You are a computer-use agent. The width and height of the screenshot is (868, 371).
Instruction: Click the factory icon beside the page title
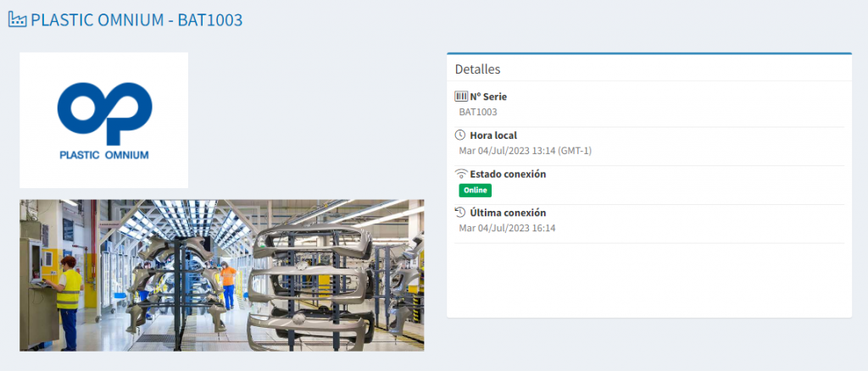pos(17,19)
